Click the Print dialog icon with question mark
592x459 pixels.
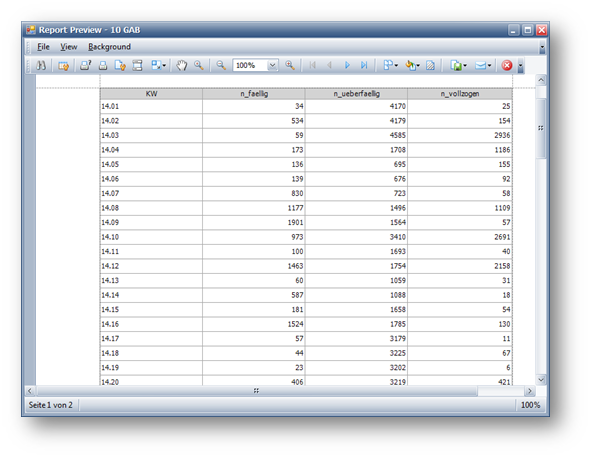click(x=85, y=65)
